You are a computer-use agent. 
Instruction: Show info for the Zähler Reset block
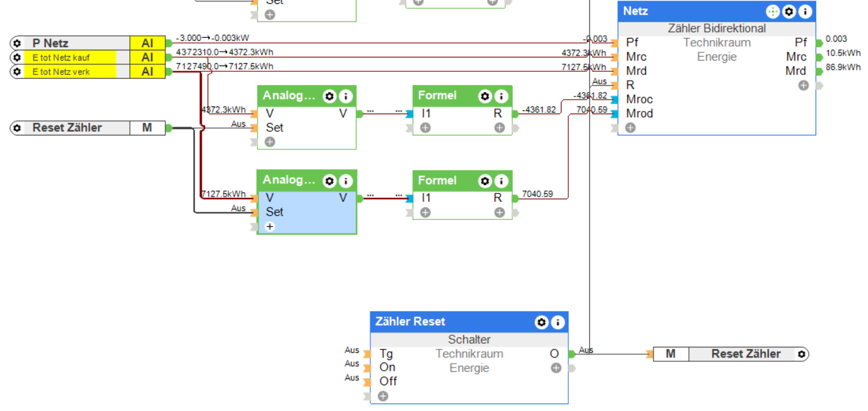pyautogui.click(x=558, y=322)
